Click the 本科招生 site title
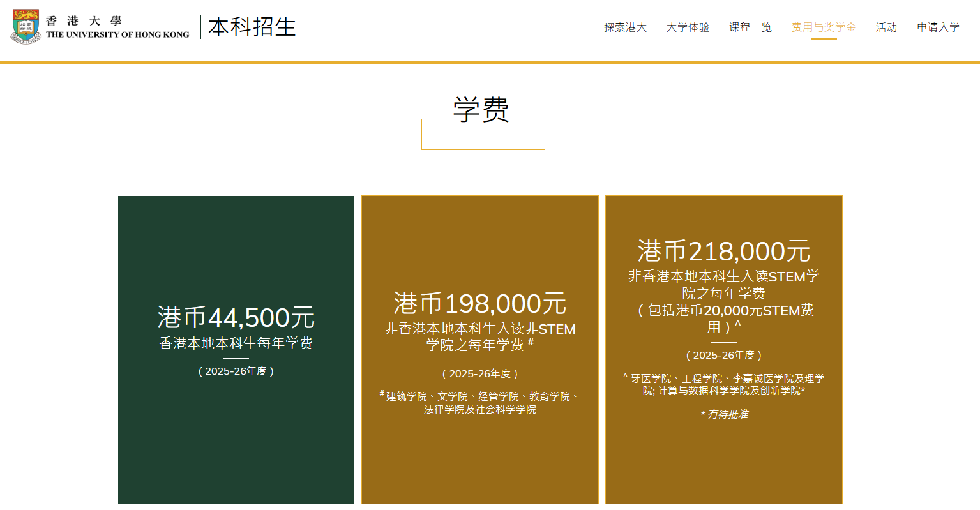The width and height of the screenshot is (980, 510). click(x=252, y=27)
